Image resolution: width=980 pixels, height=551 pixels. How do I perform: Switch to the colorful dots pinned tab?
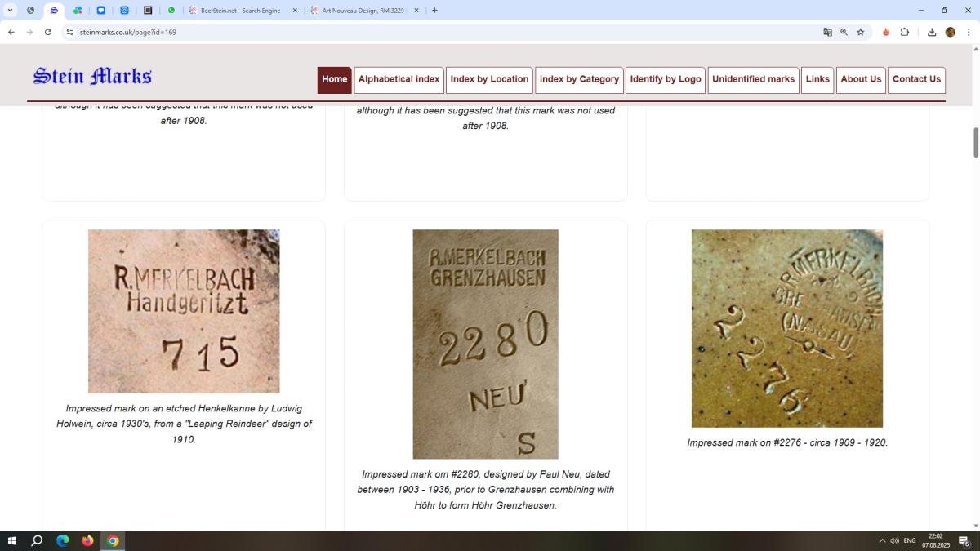pos(78,11)
